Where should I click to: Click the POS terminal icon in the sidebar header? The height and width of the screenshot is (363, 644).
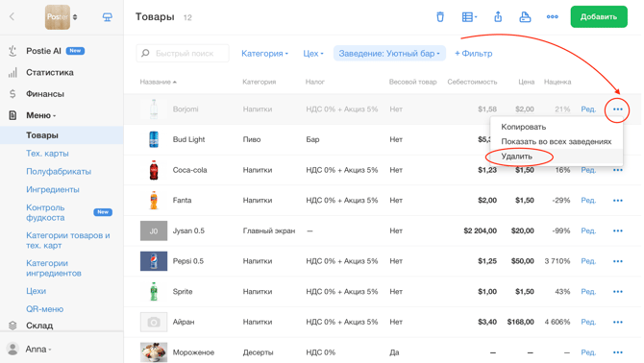click(108, 17)
